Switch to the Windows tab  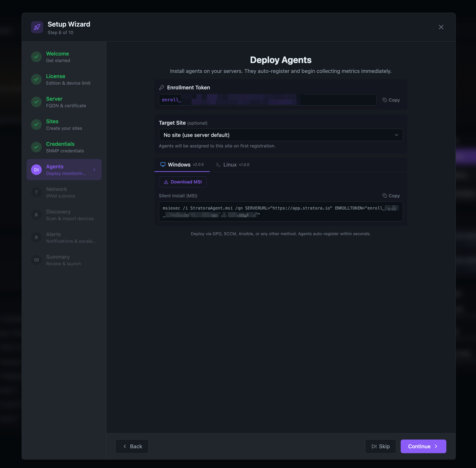tap(179, 164)
